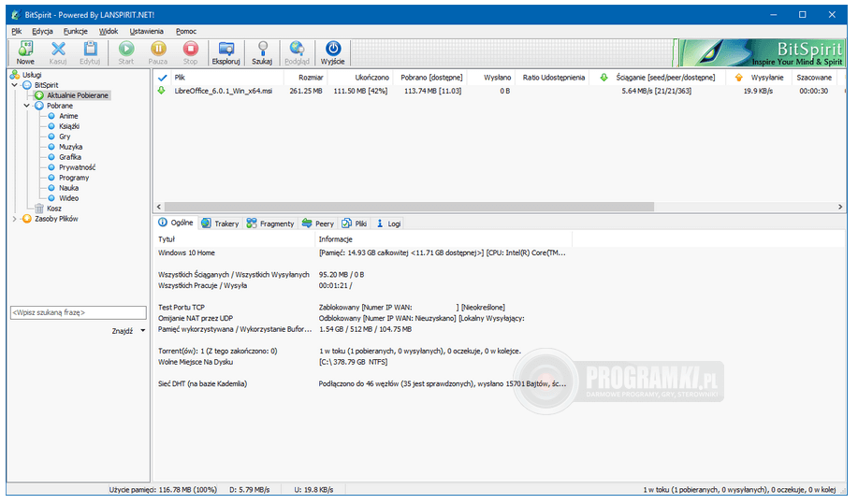Open Eksploruj folder icon
The image size is (858, 504).
coord(226,52)
